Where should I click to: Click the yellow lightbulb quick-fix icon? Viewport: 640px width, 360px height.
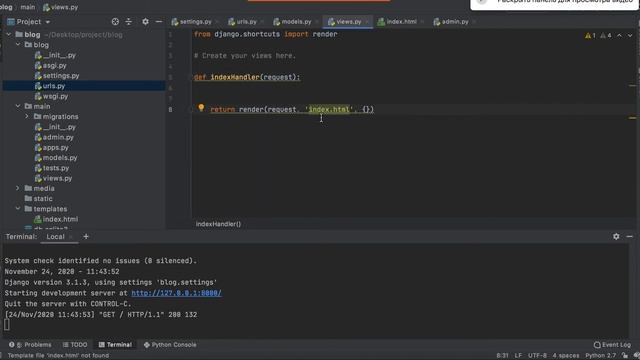pos(201,107)
